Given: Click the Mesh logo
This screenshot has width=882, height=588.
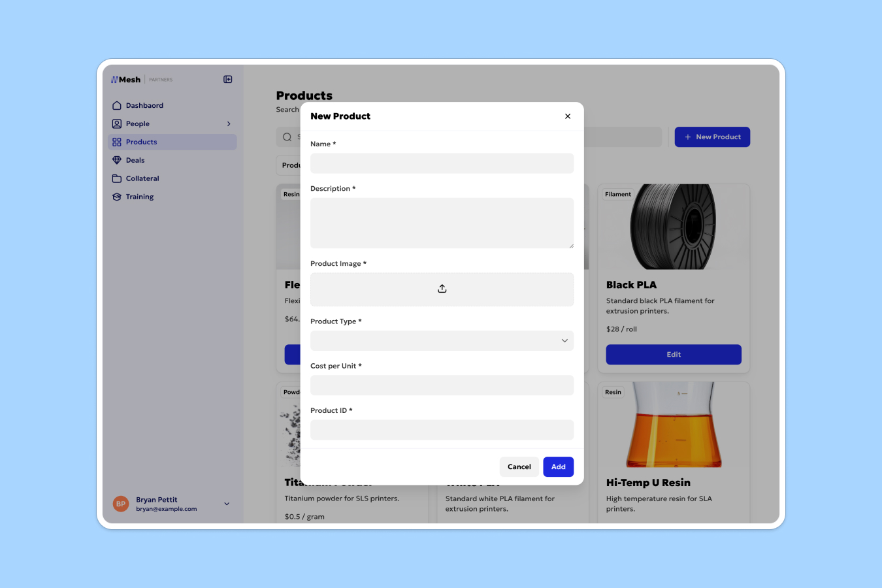Looking at the screenshot, I should 125,80.
